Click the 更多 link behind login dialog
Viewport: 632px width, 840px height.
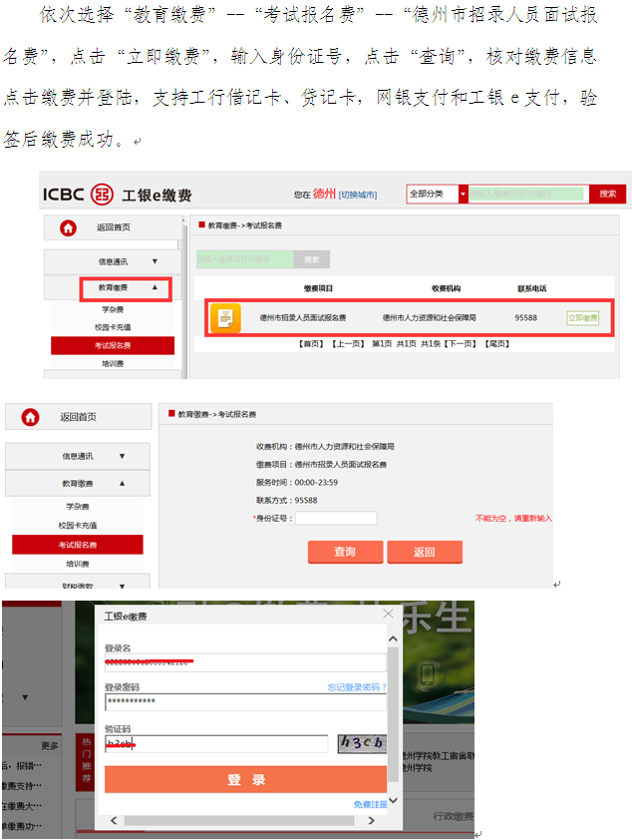[x=49, y=746]
